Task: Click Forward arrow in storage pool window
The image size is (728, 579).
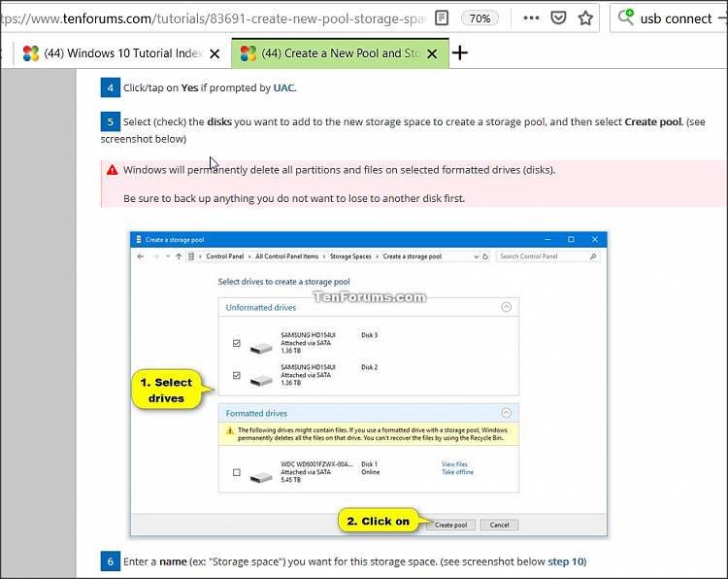Action: (155, 256)
